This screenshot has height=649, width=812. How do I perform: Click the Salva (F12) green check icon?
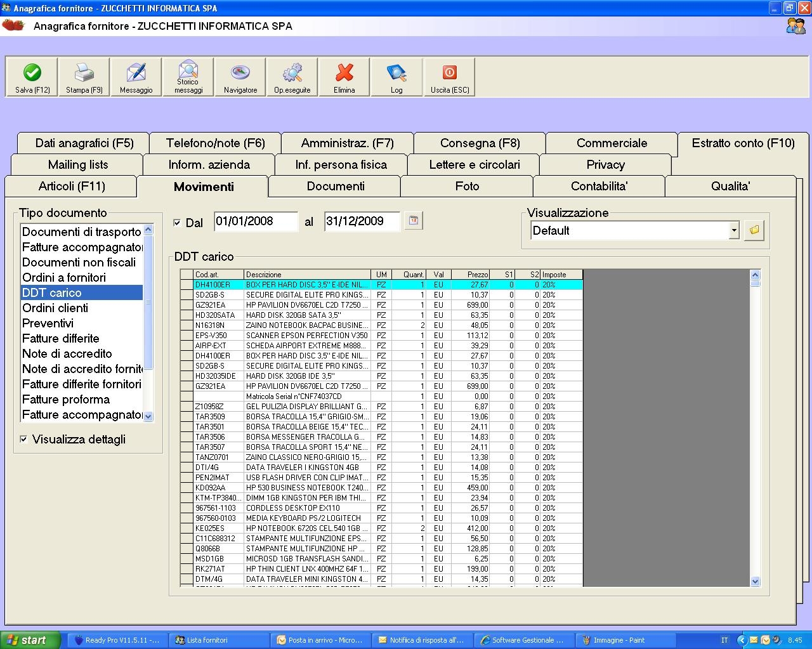click(x=32, y=77)
